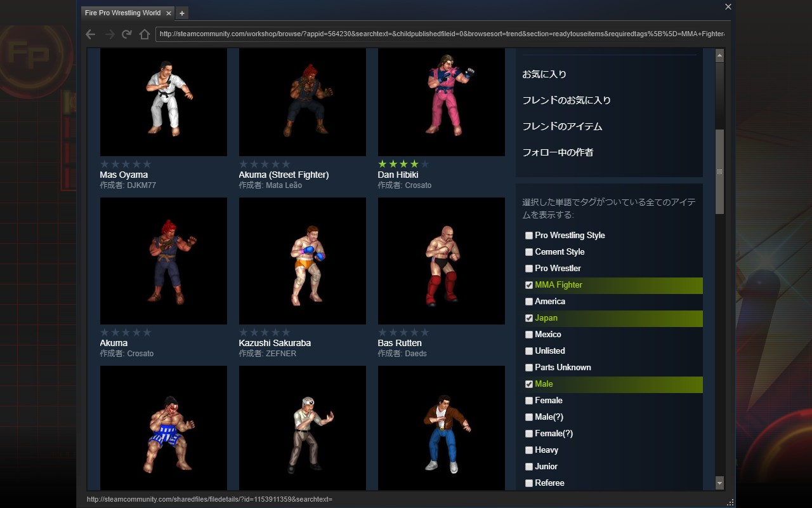Enable the Unlisted tag filter
This screenshot has height=508, width=812.
[x=529, y=351]
